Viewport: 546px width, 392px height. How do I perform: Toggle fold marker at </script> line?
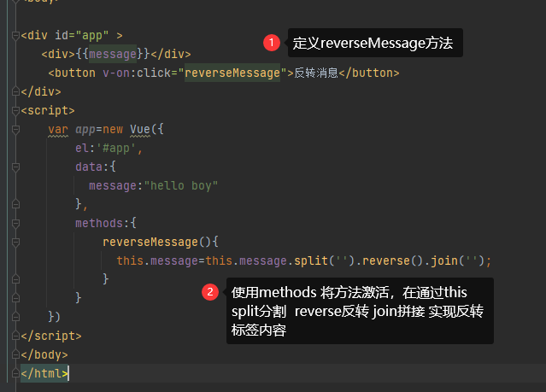click(x=15, y=336)
